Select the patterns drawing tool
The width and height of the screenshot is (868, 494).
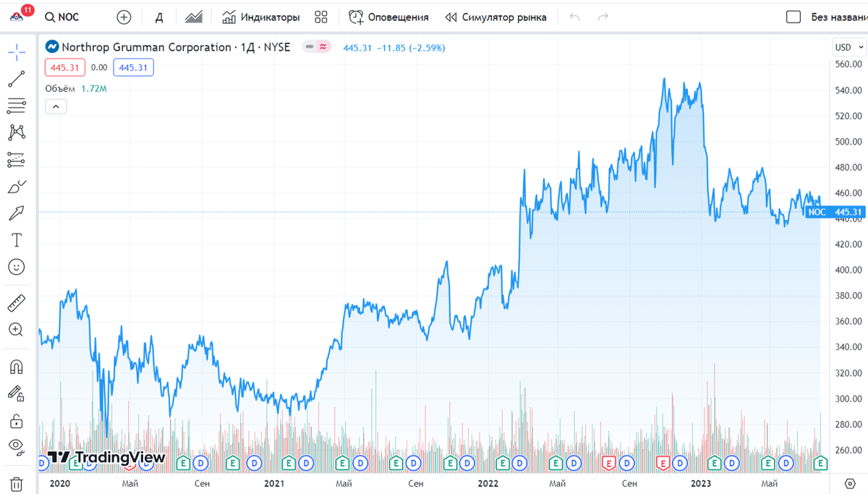[x=17, y=132]
